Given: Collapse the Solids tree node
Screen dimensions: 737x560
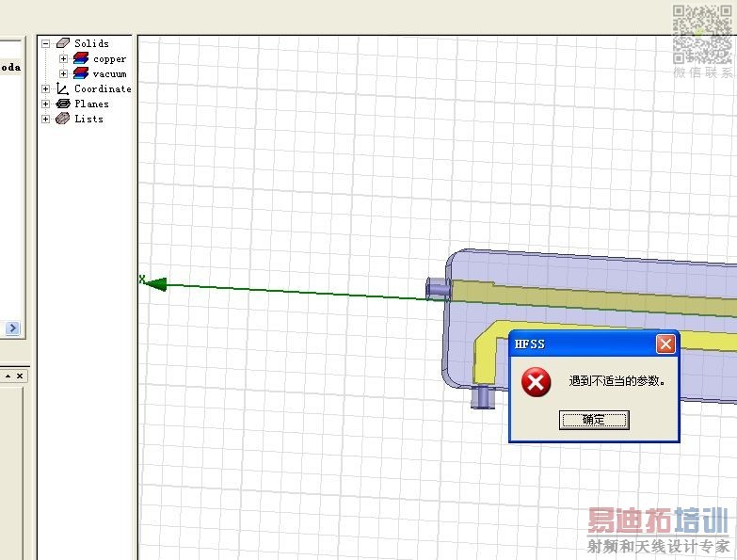Looking at the screenshot, I should (x=45, y=43).
